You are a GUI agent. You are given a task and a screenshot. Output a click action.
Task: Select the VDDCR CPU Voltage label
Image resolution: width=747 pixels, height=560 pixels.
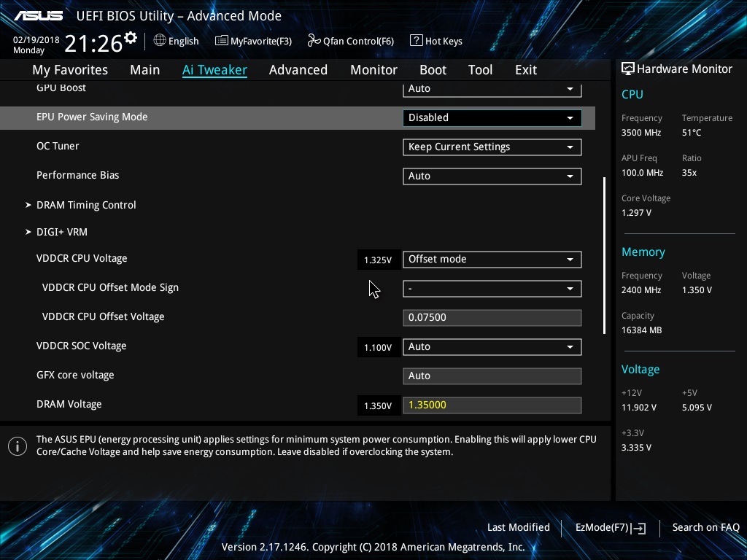tap(82, 258)
